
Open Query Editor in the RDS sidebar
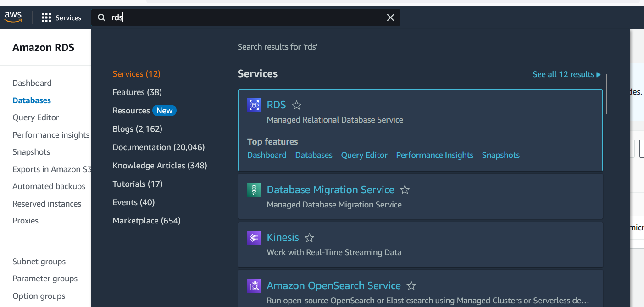click(x=36, y=117)
